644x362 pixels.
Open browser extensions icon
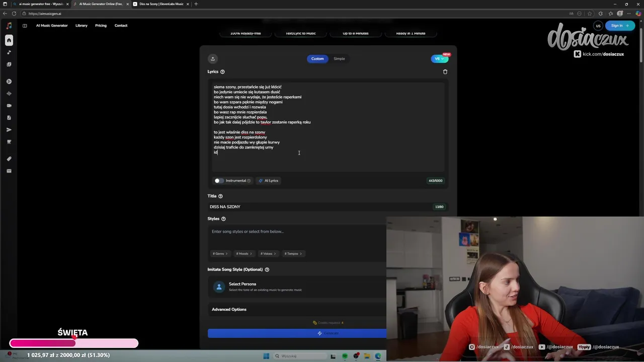[x=601, y=14]
